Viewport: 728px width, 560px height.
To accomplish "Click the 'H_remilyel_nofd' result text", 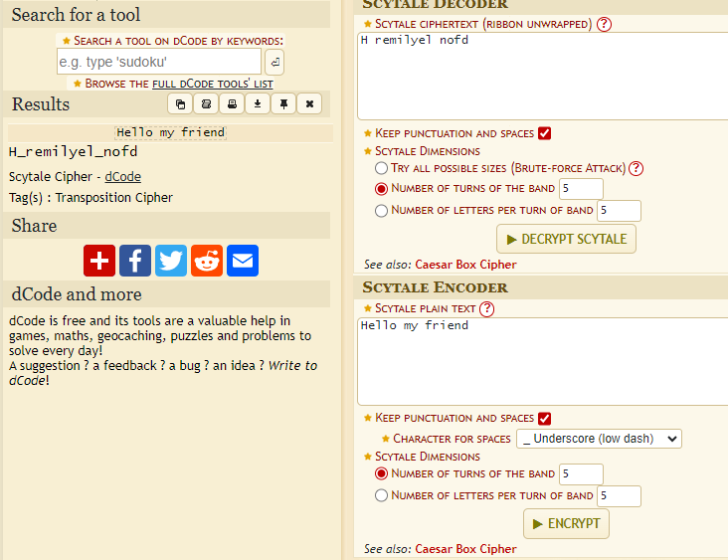I will 73,151.
